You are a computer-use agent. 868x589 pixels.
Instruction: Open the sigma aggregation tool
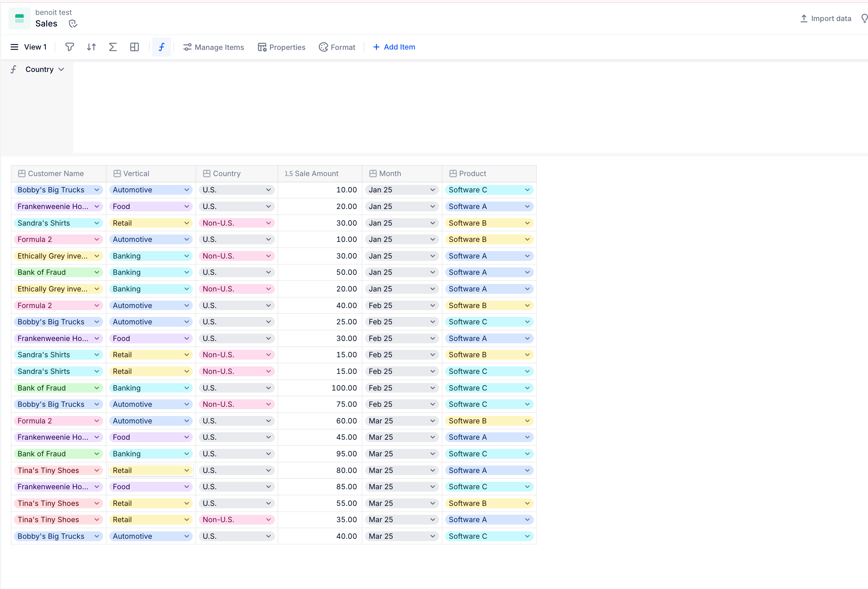pyautogui.click(x=113, y=47)
